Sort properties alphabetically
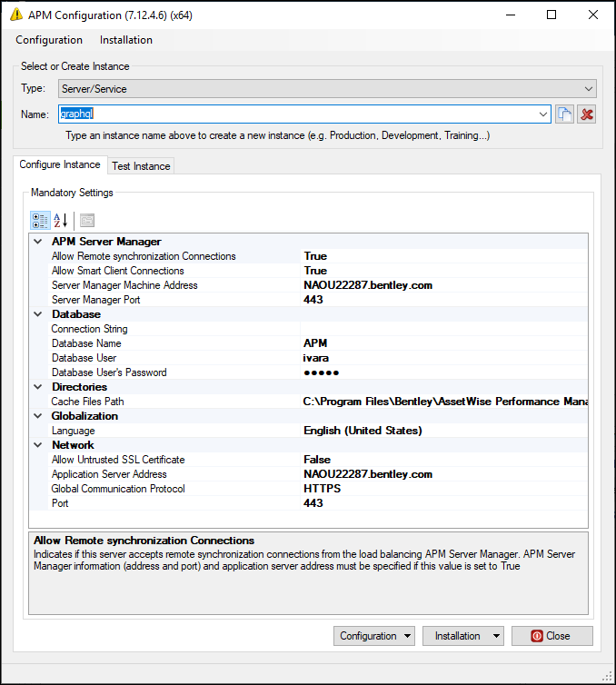The height and width of the screenshot is (685, 616). [x=61, y=220]
